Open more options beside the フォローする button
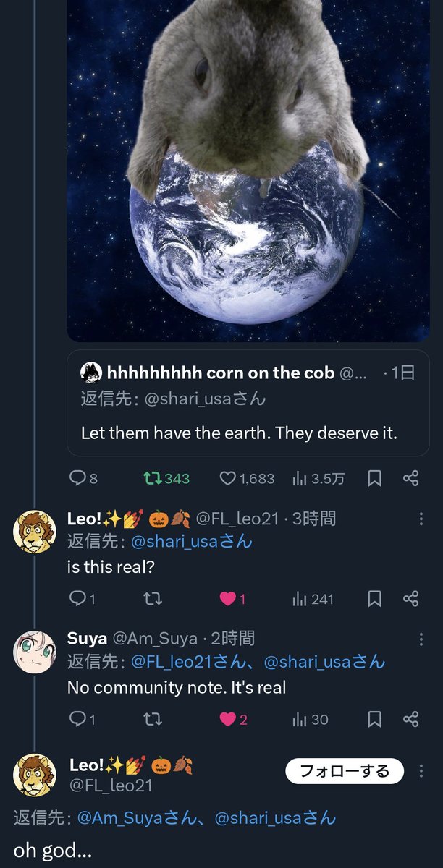 click(421, 771)
